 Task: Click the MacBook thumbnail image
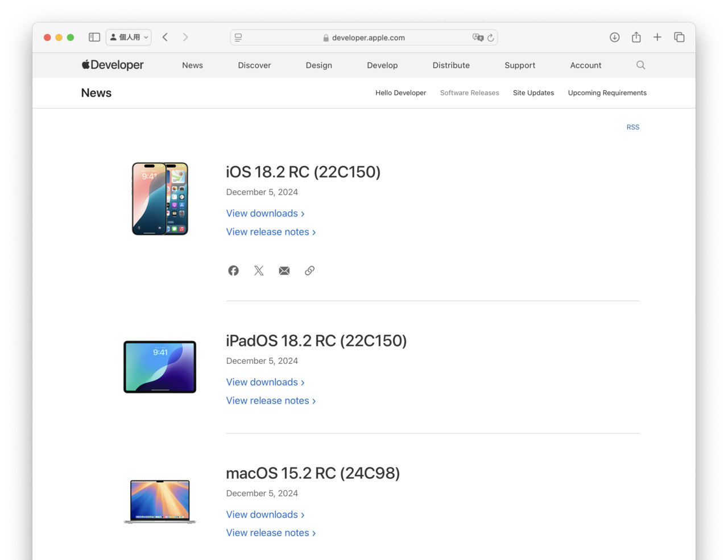160,501
